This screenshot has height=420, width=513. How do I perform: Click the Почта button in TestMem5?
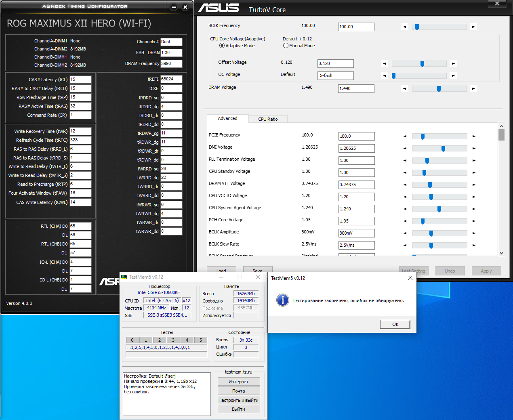238,391
